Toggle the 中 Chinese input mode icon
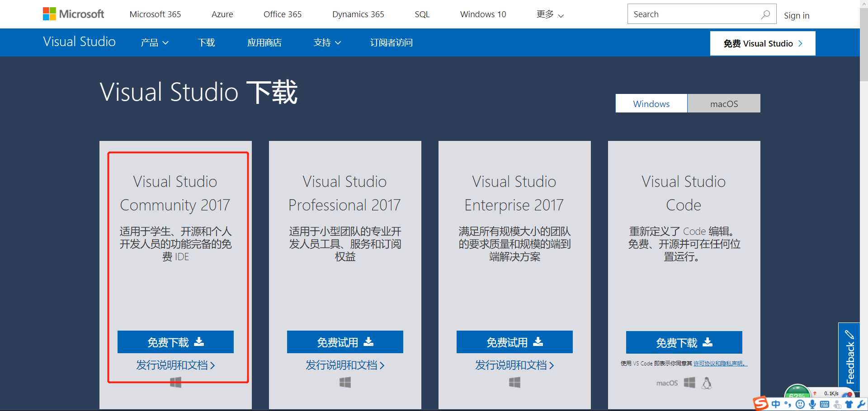This screenshot has width=868, height=411. tap(776, 404)
